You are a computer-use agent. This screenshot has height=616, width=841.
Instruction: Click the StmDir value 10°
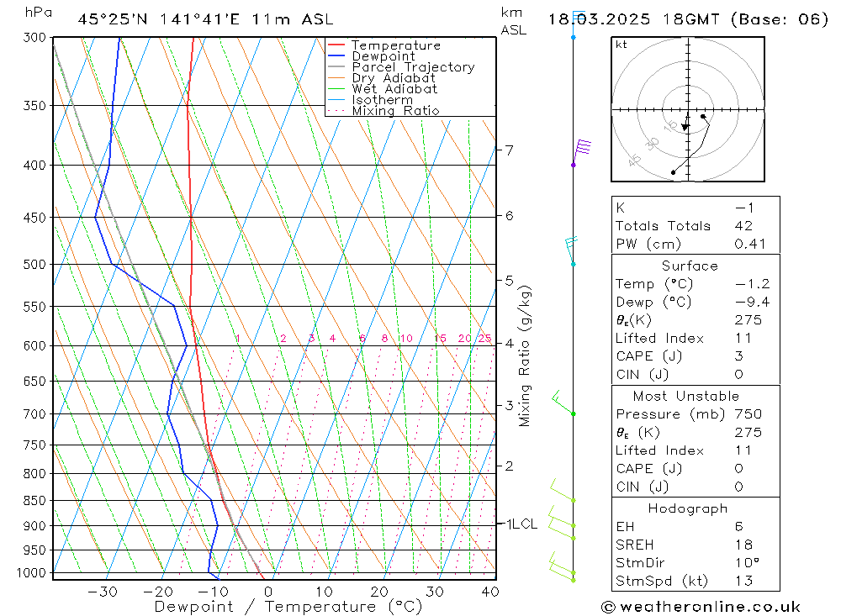pyautogui.click(x=747, y=563)
